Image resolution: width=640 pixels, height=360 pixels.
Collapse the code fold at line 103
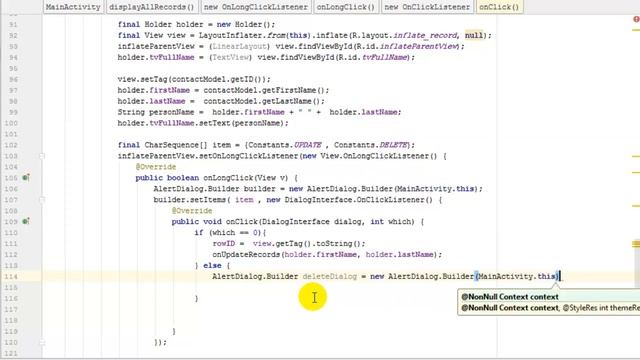[42, 156]
